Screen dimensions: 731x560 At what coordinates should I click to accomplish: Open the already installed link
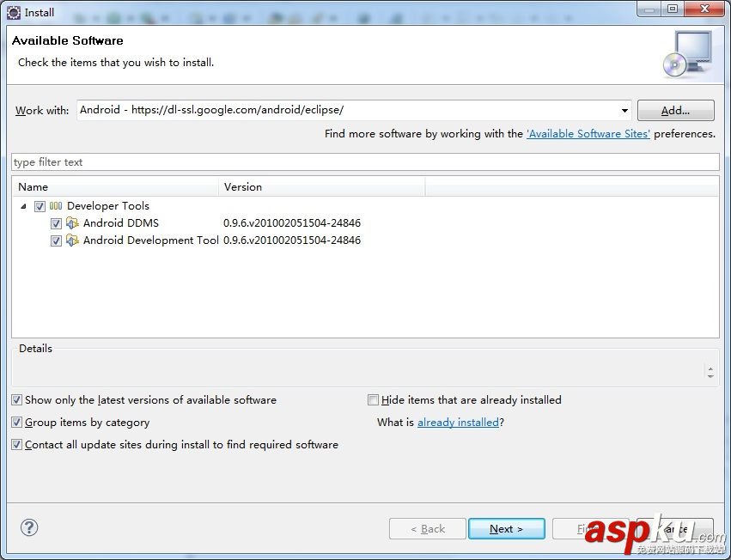[458, 423]
